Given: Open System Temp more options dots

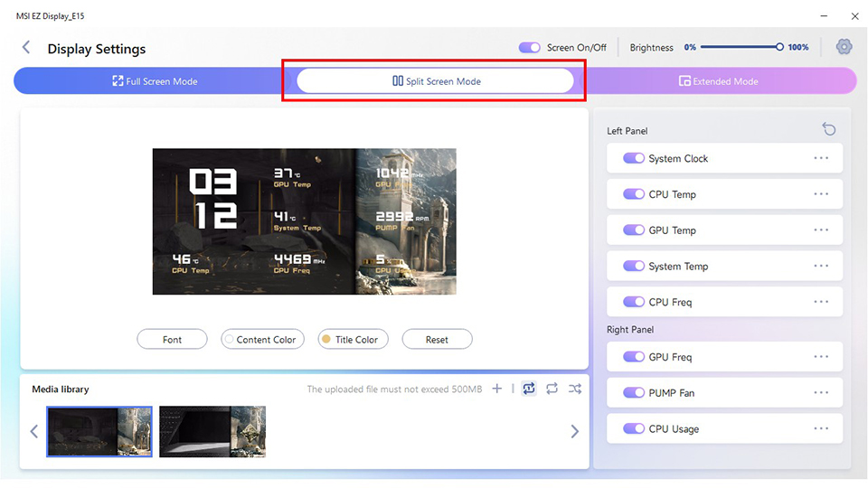Looking at the screenshot, I should pyautogui.click(x=821, y=266).
